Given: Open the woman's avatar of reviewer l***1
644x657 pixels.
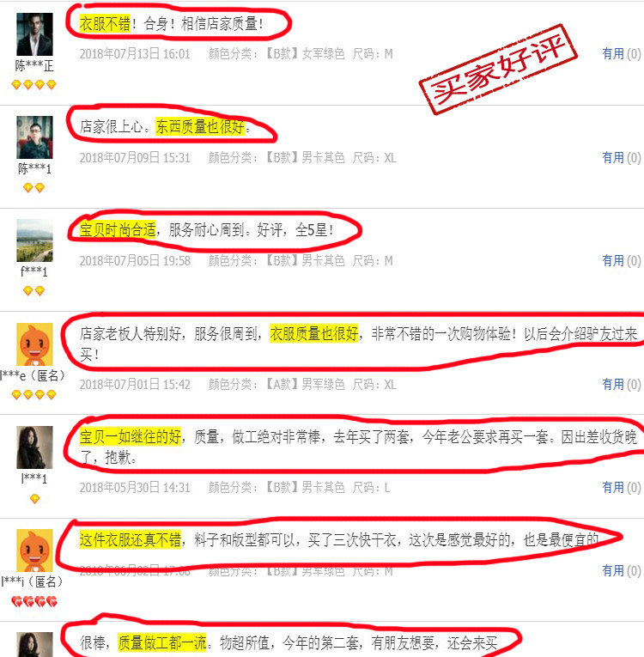Looking at the screenshot, I should (x=34, y=447).
